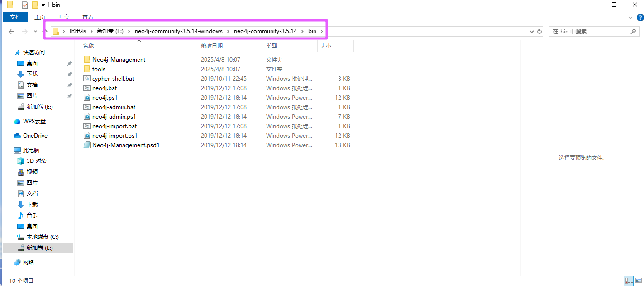Click the 音乐 note icon in sidebar
Image resolution: width=644 pixels, height=286 pixels.
20,215
